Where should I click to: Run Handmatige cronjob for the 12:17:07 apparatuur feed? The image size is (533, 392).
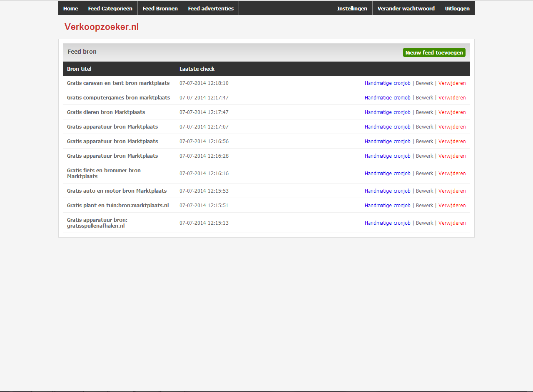(388, 127)
